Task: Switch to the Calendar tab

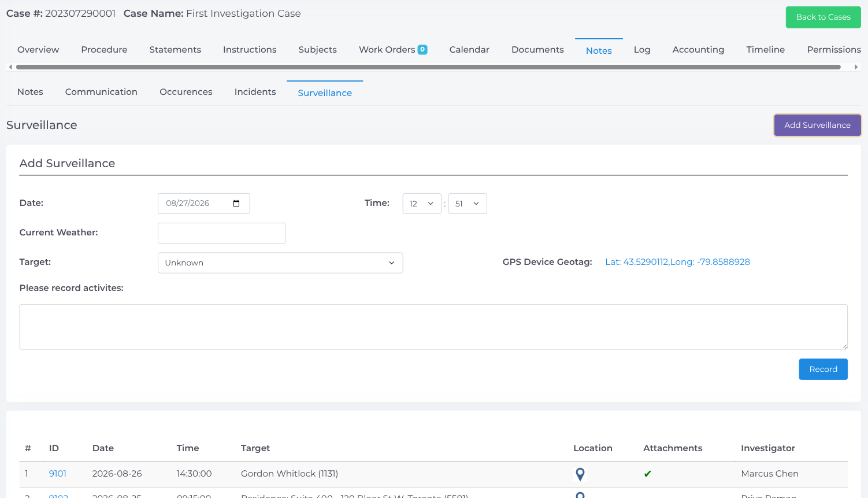Action: tap(469, 50)
